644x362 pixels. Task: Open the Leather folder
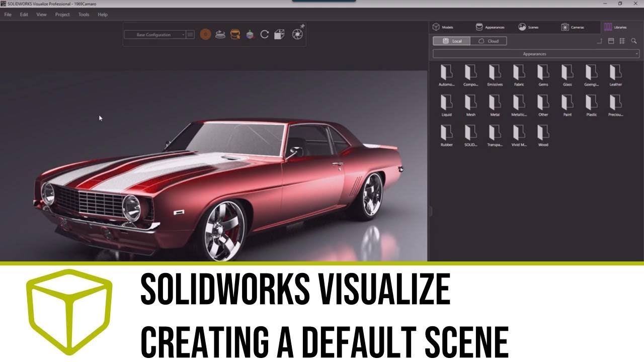[x=615, y=75]
